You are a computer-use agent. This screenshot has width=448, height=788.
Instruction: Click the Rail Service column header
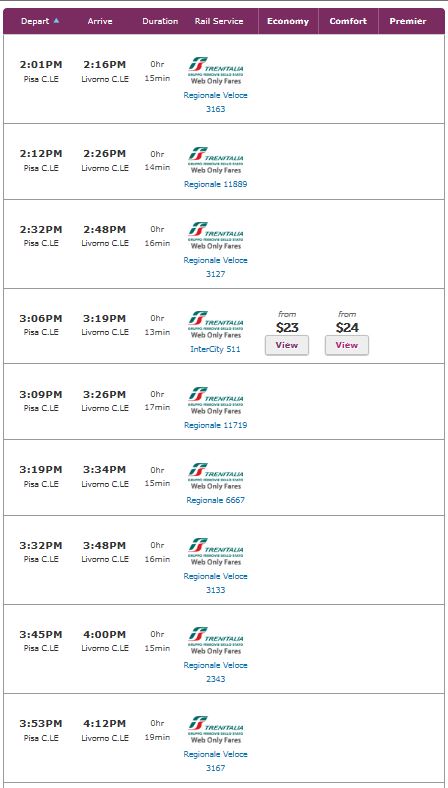(x=219, y=21)
